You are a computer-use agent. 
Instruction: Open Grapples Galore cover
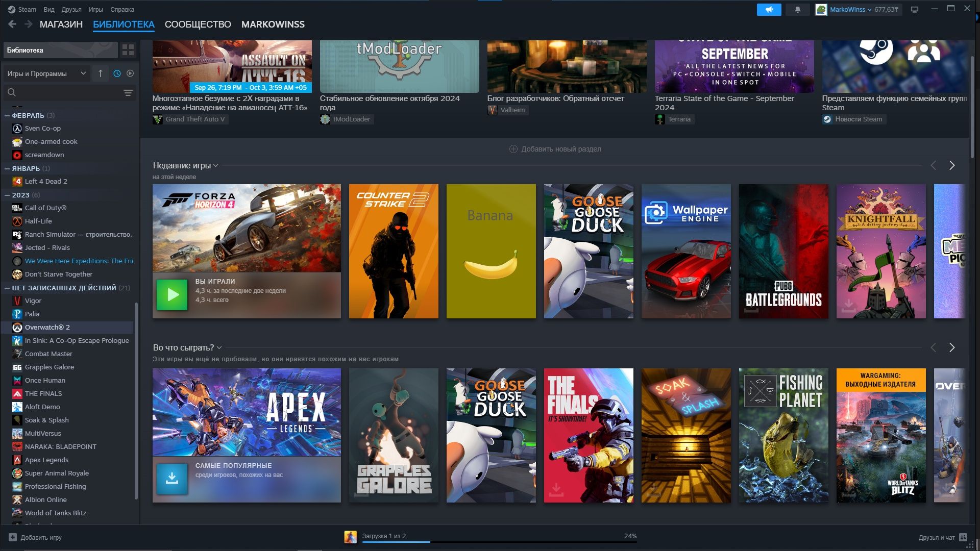click(x=394, y=435)
